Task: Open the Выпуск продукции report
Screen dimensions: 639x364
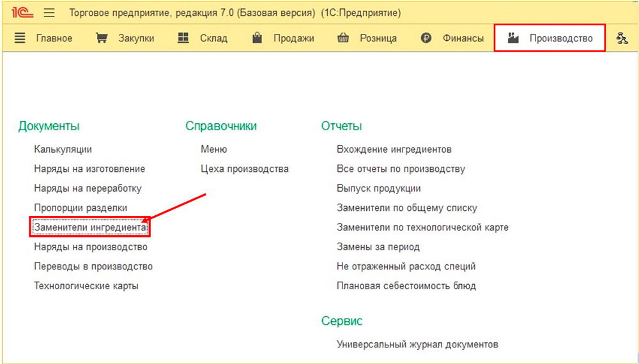Action: click(x=378, y=188)
